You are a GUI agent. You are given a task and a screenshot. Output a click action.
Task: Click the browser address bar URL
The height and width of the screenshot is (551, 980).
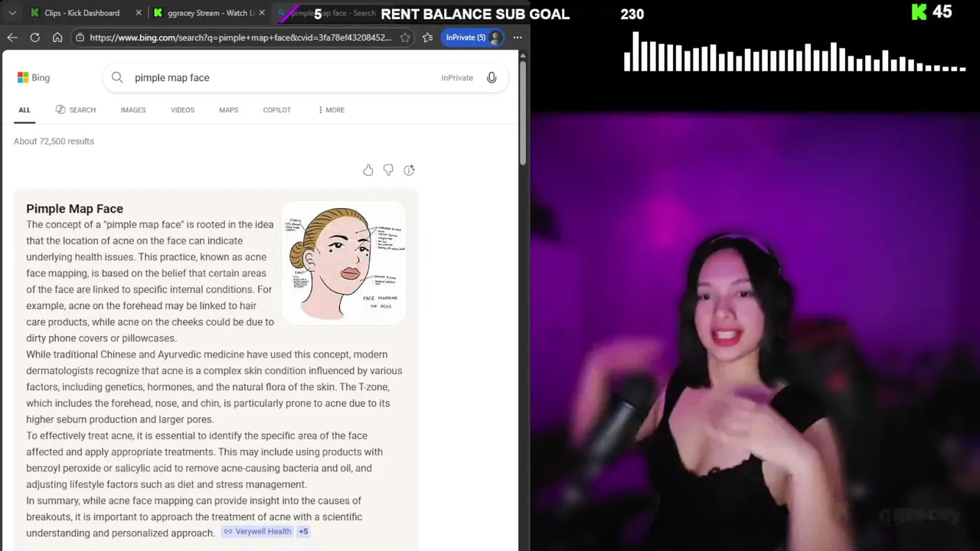[x=240, y=37]
